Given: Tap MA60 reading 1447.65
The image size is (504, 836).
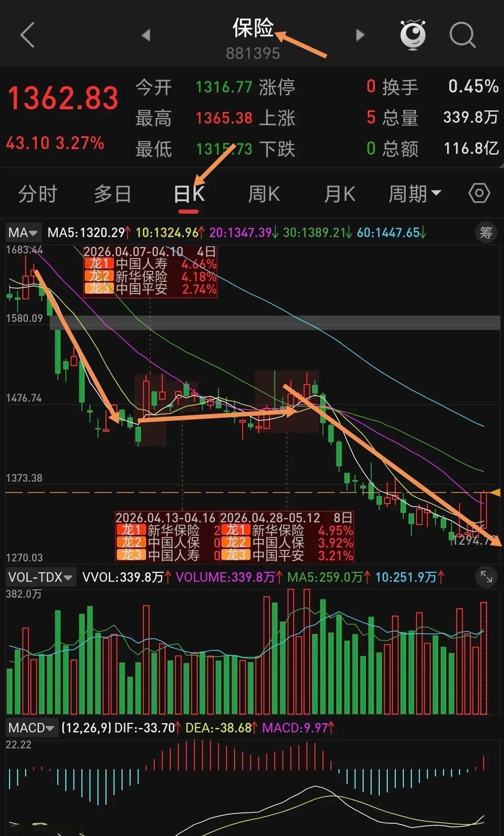Looking at the screenshot, I should tap(391, 232).
